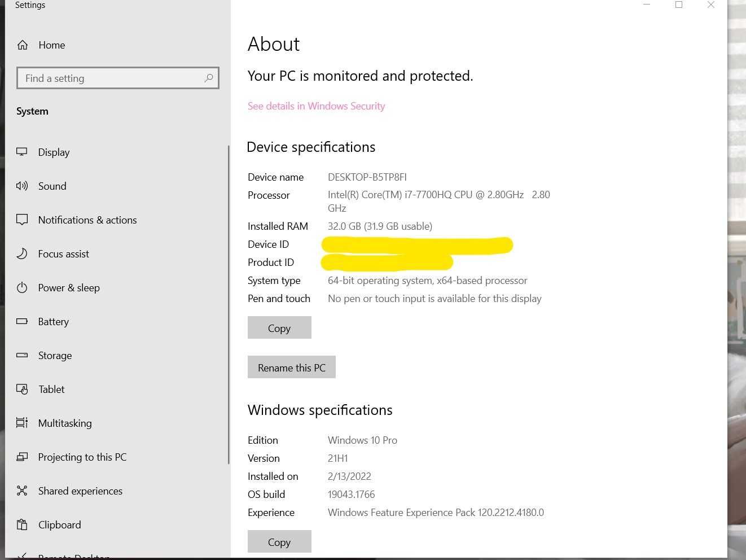Close the Settings window
Screen dimensions: 746x560
(711, 5)
